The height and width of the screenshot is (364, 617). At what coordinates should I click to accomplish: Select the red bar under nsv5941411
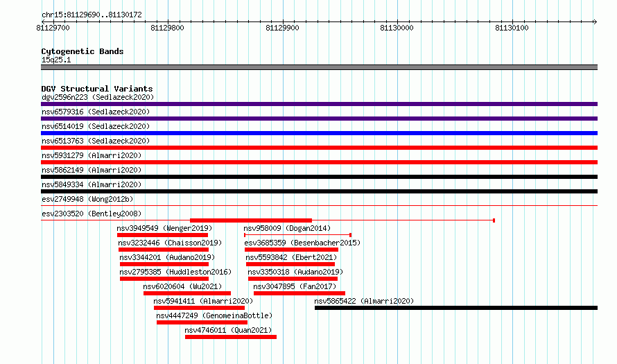click(200, 308)
